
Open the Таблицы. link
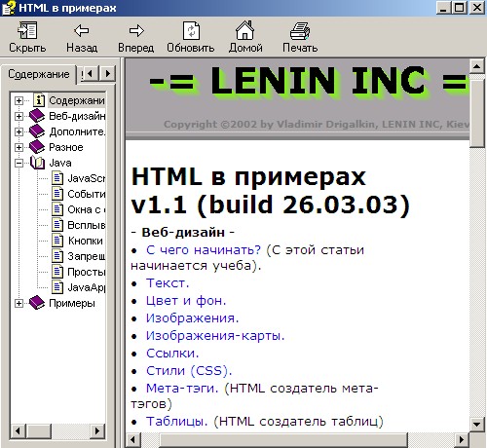pos(176,422)
